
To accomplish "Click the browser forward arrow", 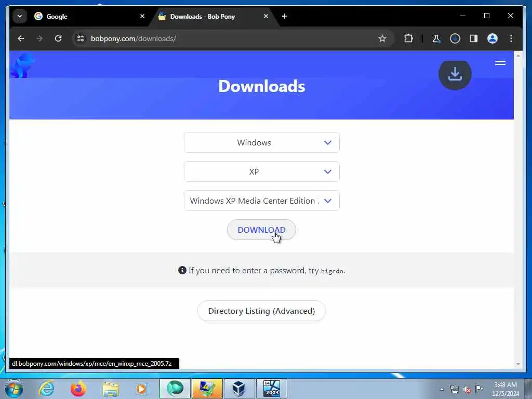I will [x=39, y=38].
